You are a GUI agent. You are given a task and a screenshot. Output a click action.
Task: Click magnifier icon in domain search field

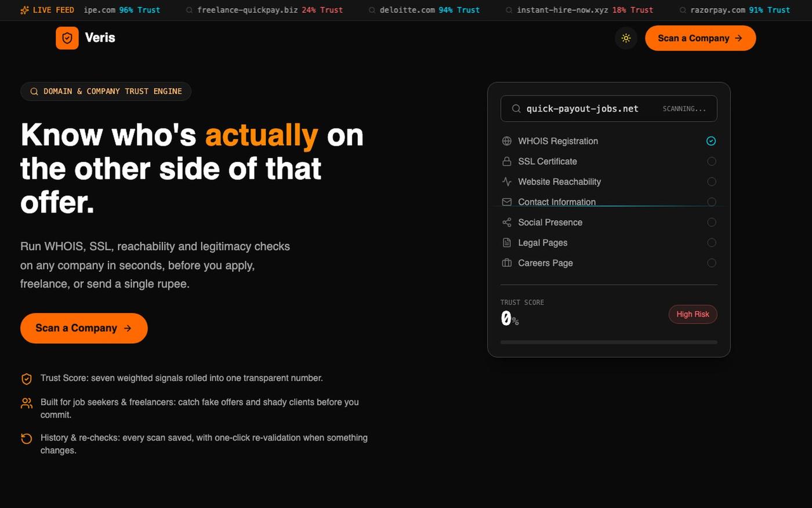pos(516,109)
